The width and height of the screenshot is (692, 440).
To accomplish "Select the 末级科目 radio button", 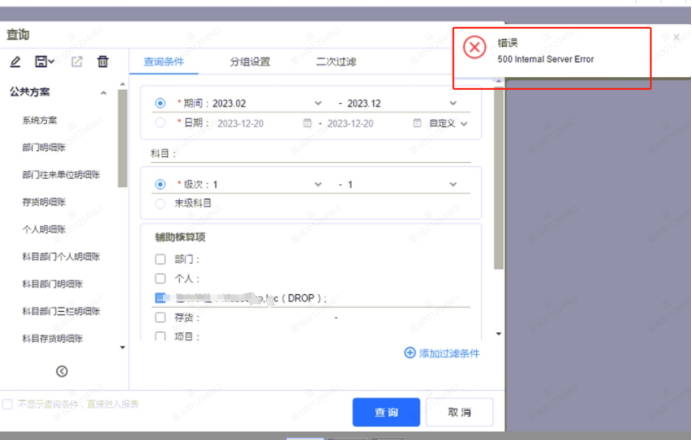I will 160,203.
